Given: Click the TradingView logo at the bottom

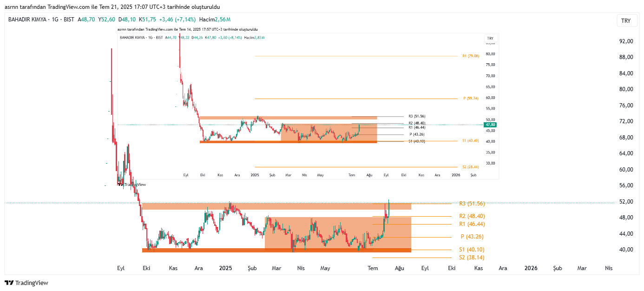Looking at the screenshot, I should (x=26, y=283).
